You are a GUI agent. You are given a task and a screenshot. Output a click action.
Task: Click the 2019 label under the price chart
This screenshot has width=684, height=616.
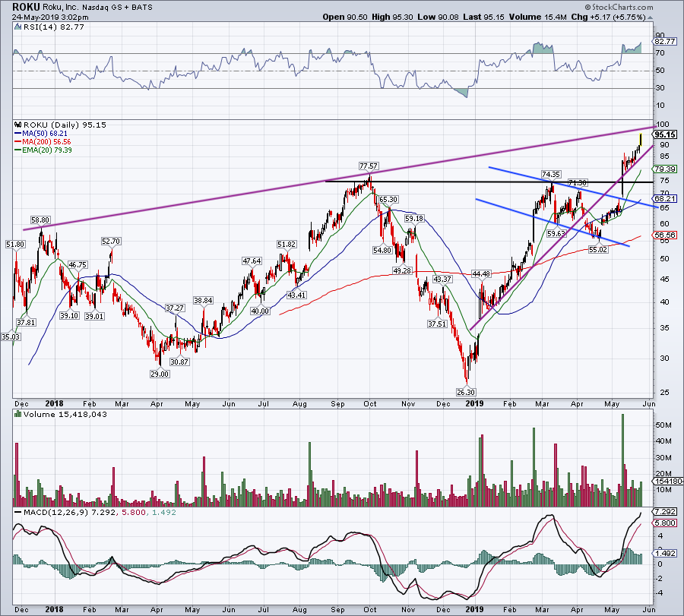474,403
